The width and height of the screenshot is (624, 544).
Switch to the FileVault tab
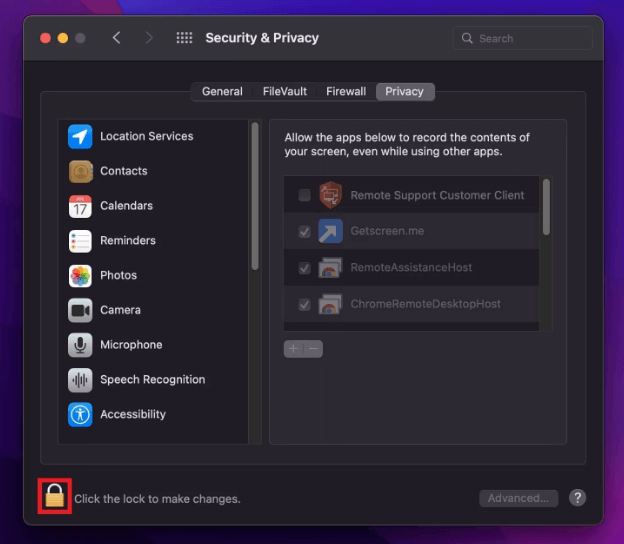[285, 92]
